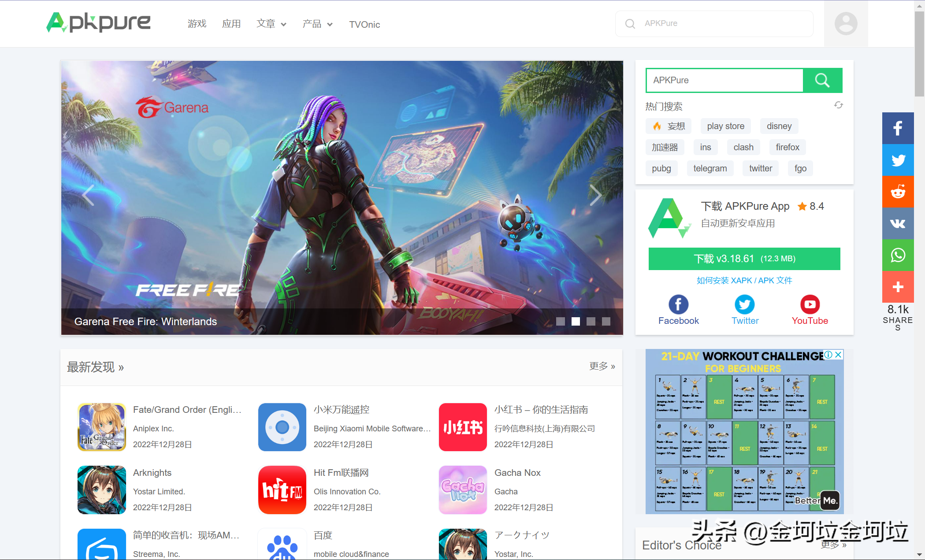Image resolution: width=925 pixels, height=560 pixels.
Task: Advance banner with right arrow
Action: click(595, 195)
